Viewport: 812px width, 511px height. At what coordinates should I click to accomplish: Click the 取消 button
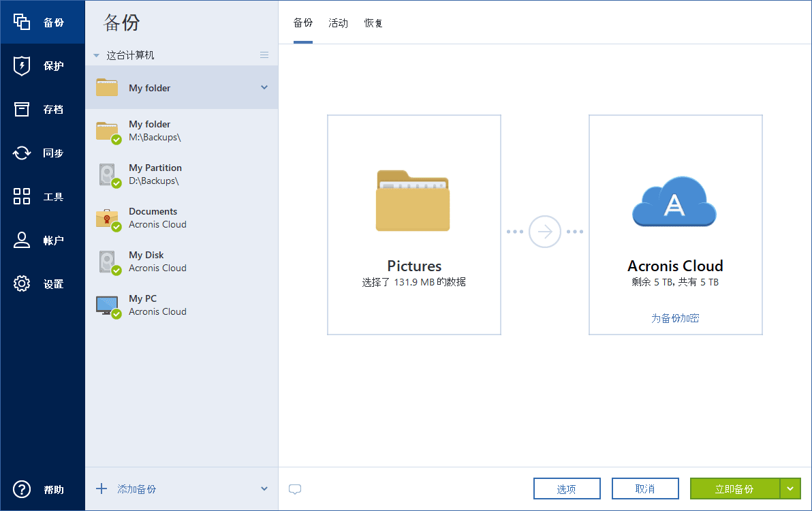click(645, 489)
